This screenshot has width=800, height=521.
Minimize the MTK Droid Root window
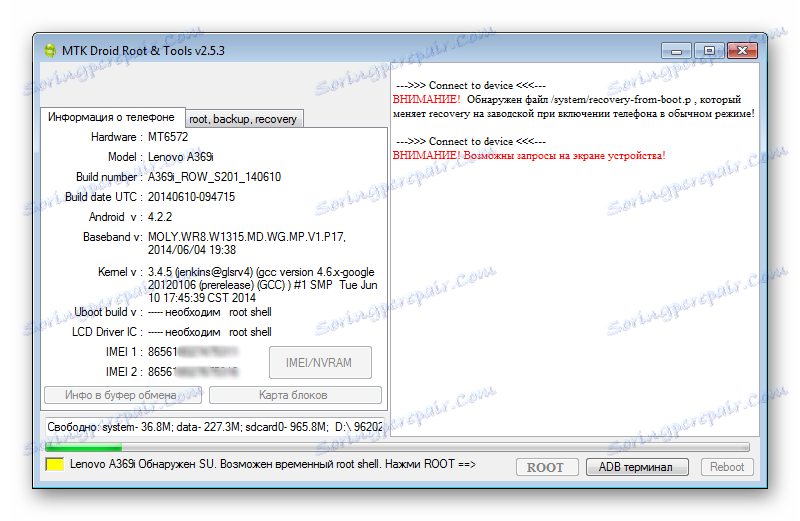tap(676, 51)
